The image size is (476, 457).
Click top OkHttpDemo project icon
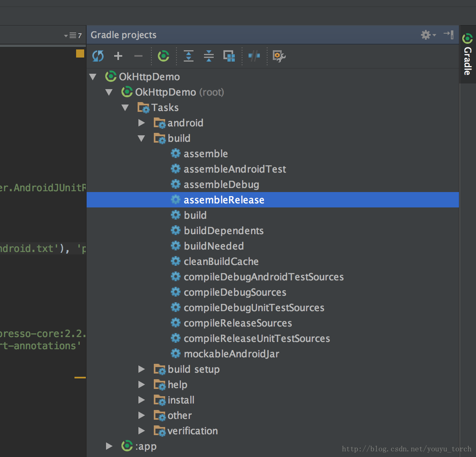tap(111, 76)
